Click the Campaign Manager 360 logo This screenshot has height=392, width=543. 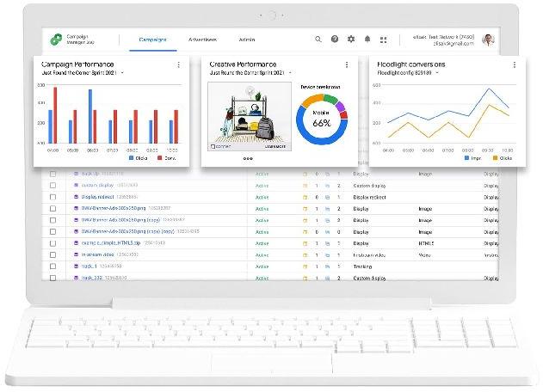point(56,40)
